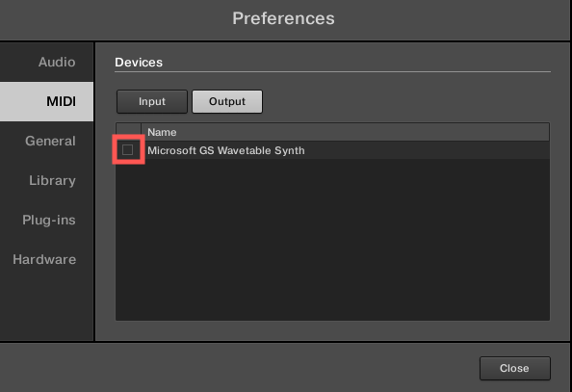Open the Hardware preferences page
The height and width of the screenshot is (392, 572).
pyautogui.click(x=46, y=259)
